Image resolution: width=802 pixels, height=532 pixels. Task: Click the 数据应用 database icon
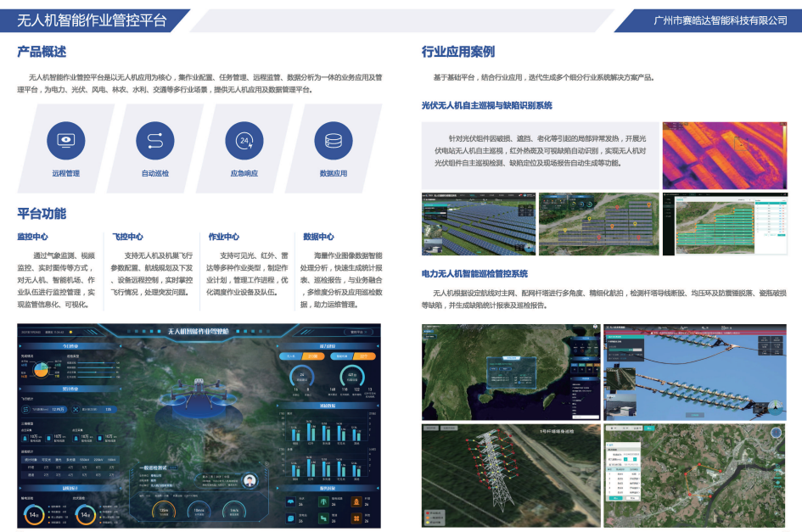(333, 140)
